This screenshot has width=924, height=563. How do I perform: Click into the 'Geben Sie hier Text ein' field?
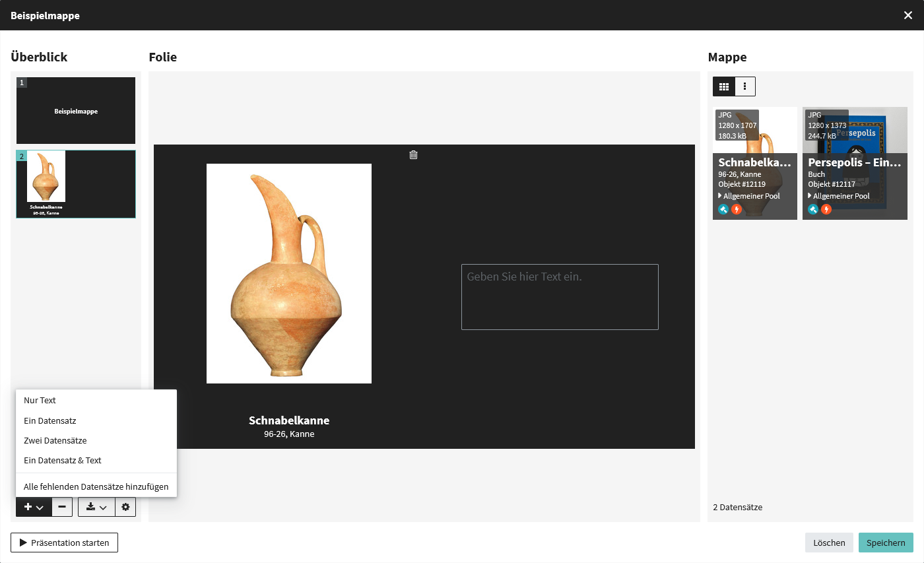(560, 297)
